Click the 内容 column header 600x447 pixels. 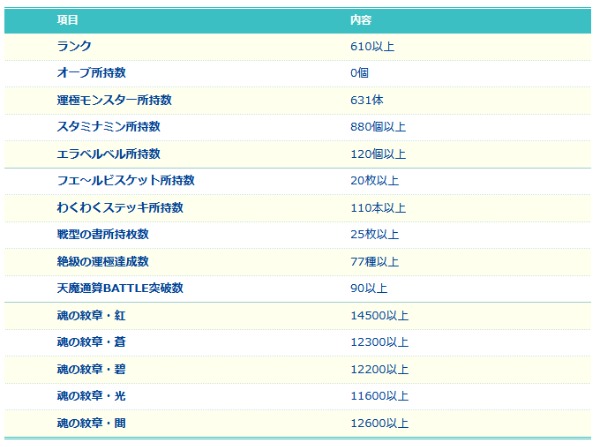pos(360,20)
